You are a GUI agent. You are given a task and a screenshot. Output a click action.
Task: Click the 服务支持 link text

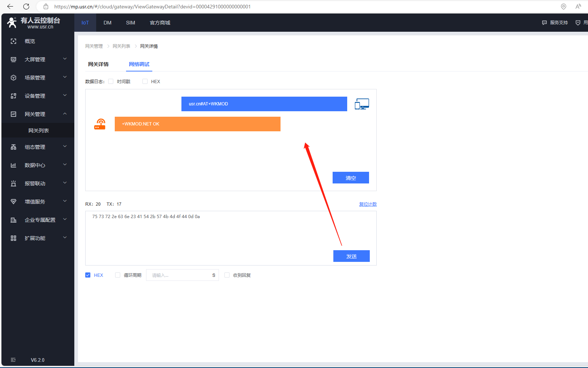point(559,23)
